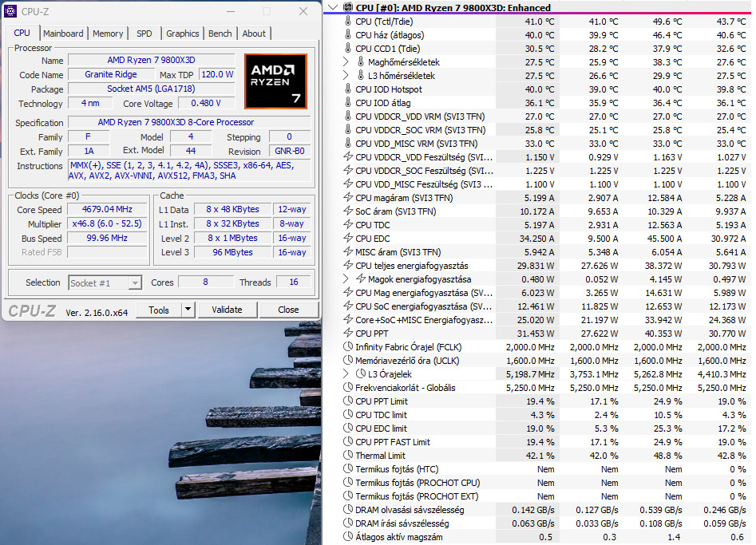Click lightning icon beside CPU magáram (SVI3 TFN)
Image resolution: width=756 pixels, height=545 pixels.
click(x=347, y=198)
